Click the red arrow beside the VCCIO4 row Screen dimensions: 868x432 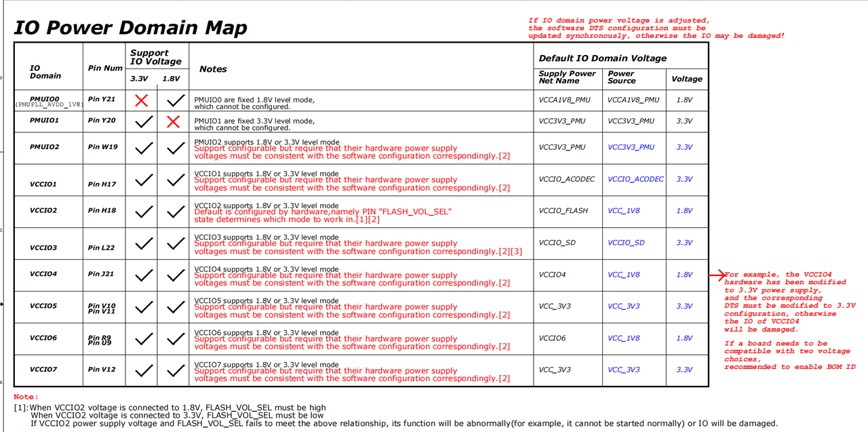point(716,275)
